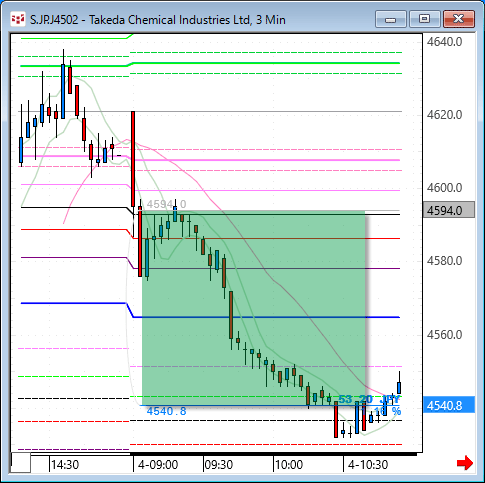Click the 10:00 time axis label

(x=289, y=464)
